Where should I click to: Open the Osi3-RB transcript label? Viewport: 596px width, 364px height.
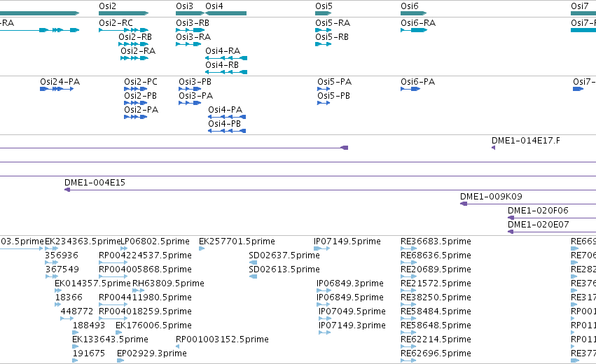click(193, 23)
